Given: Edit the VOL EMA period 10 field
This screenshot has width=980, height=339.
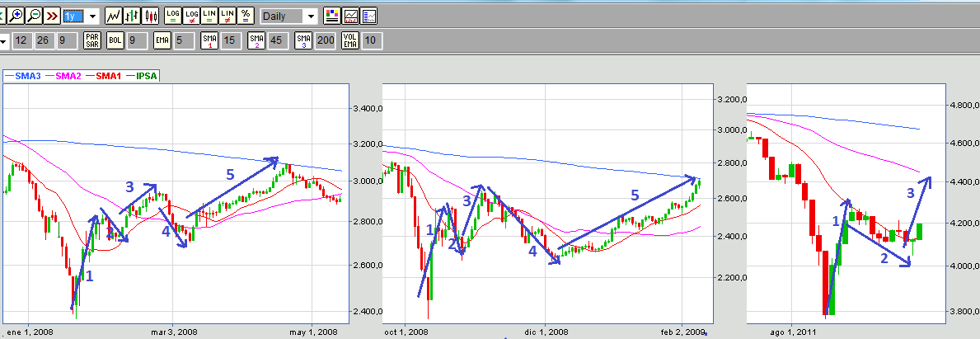Looking at the screenshot, I should coord(372,40).
